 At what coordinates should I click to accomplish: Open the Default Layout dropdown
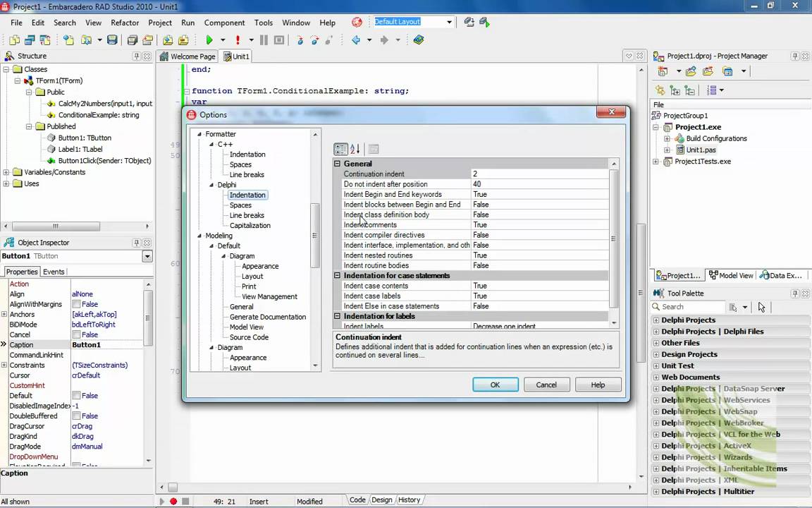point(449,23)
